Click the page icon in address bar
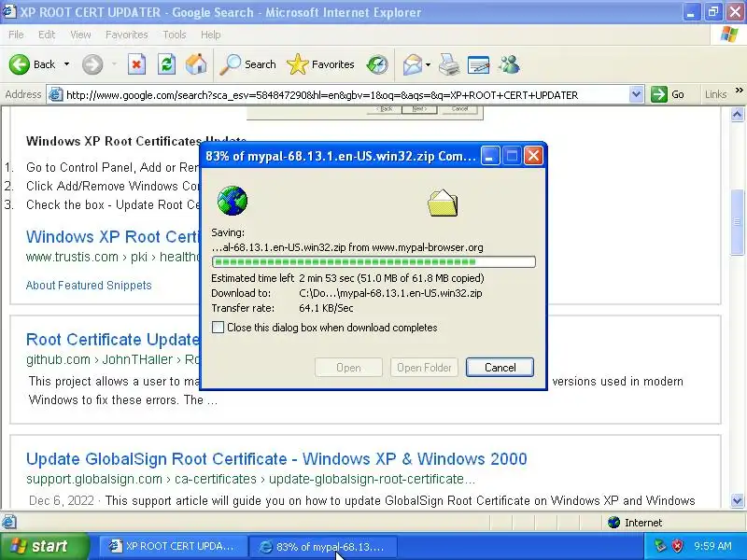 click(56, 94)
